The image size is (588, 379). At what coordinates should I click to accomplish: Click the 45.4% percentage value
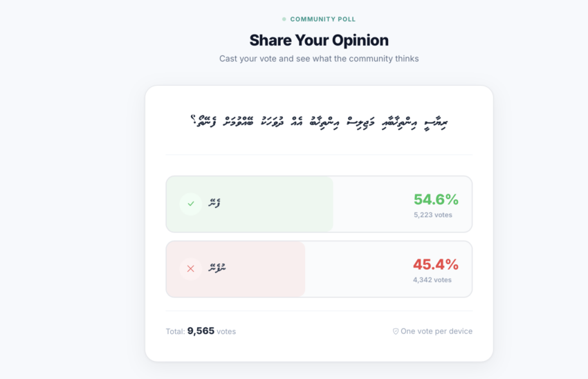[436, 264]
